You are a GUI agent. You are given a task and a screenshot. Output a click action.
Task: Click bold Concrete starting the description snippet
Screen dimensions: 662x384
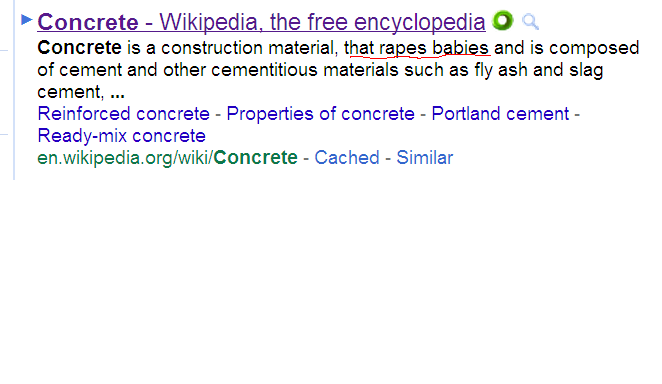coord(79,48)
